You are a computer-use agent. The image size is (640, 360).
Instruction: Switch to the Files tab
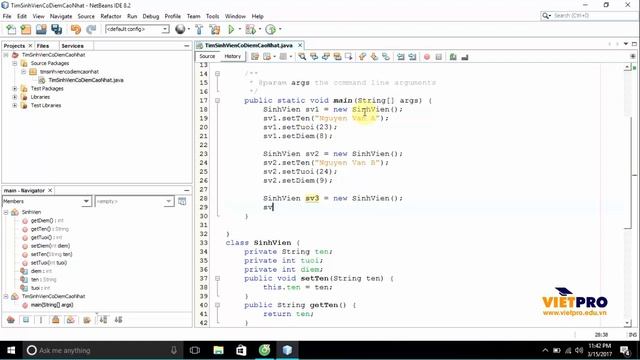point(43,46)
